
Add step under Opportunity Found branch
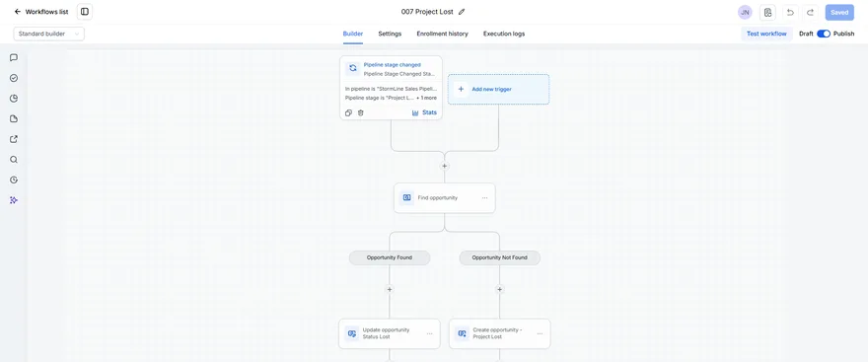pos(390,289)
